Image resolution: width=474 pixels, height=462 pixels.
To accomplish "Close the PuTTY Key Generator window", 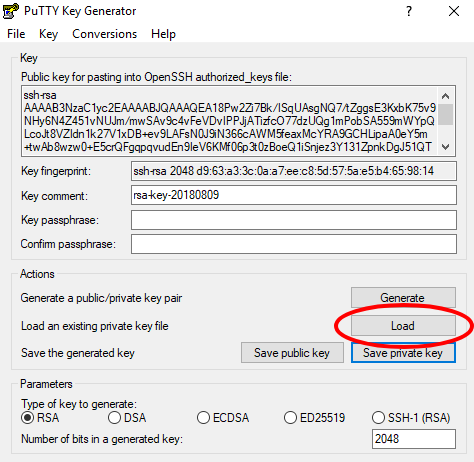I will pyautogui.click(x=454, y=11).
